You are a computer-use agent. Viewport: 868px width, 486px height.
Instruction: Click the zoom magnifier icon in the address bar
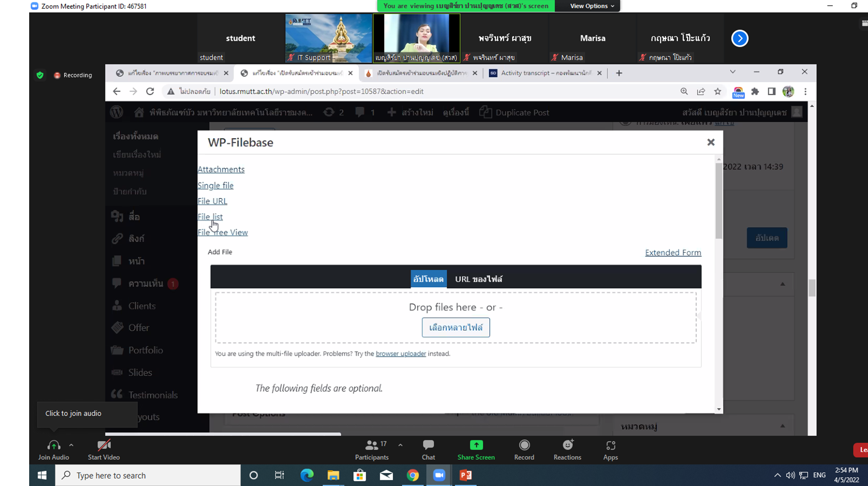tap(684, 91)
